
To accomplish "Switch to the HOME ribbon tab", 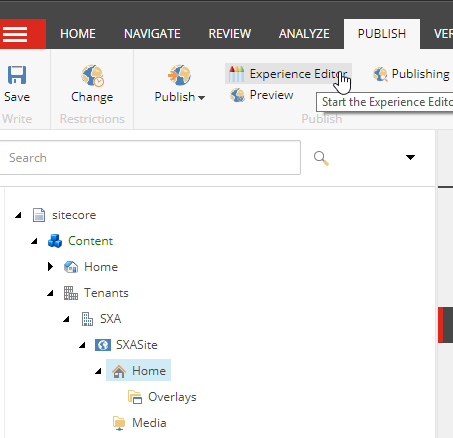I will coord(78,34).
